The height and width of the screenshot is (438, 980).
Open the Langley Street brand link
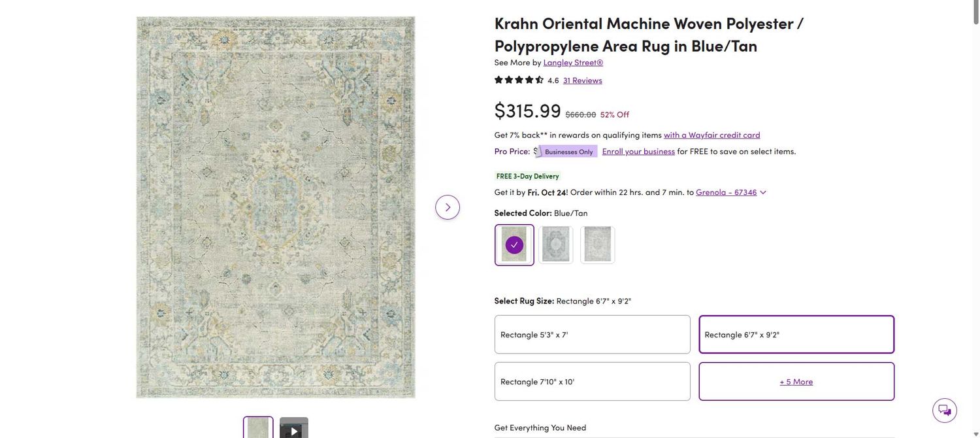coord(573,63)
